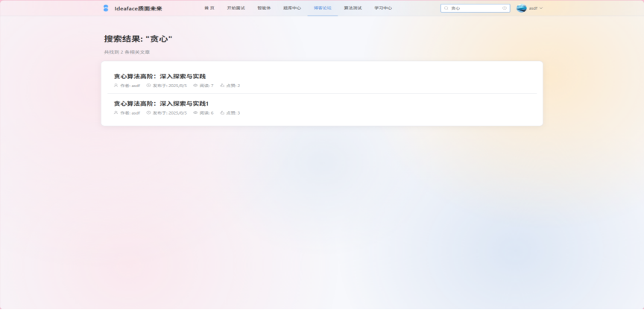Click thumbs-up like icon on first article
This screenshot has width=644, height=310.
point(222,86)
